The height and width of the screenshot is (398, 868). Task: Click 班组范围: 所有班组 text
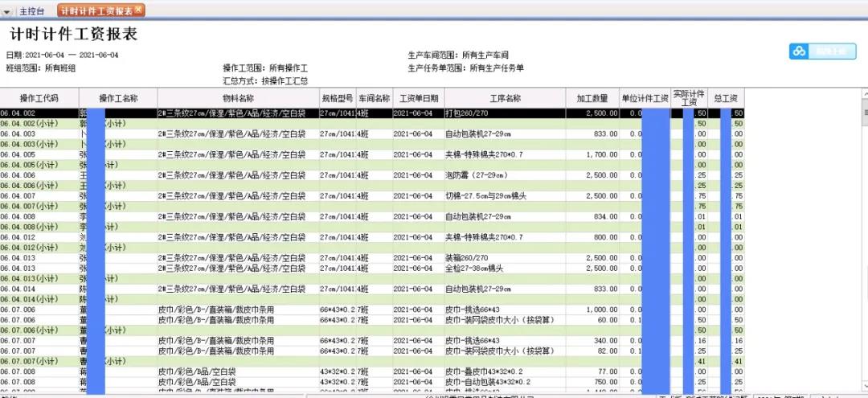pos(40,68)
